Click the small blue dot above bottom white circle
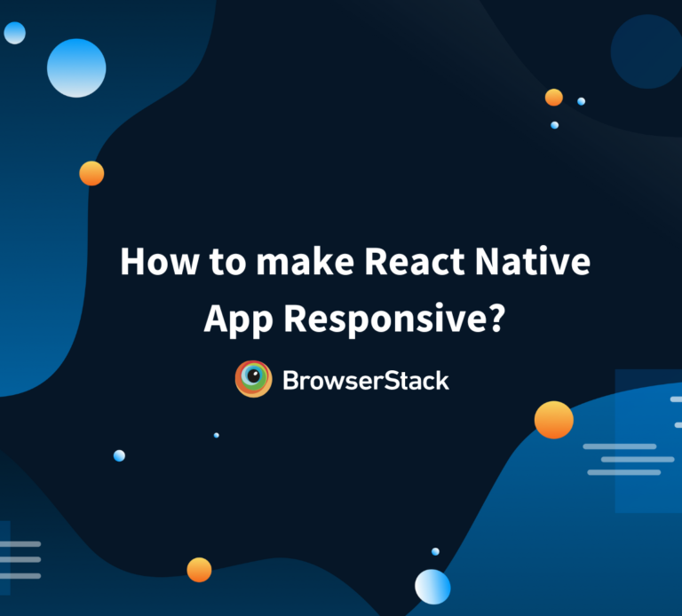Screen dimensions: 682x616 [x=435, y=551]
